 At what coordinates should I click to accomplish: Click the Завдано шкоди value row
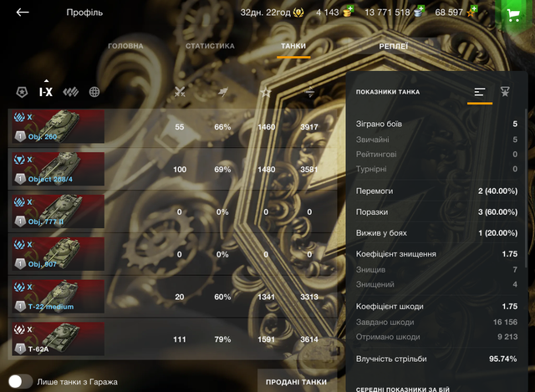(x=436, y=322)
